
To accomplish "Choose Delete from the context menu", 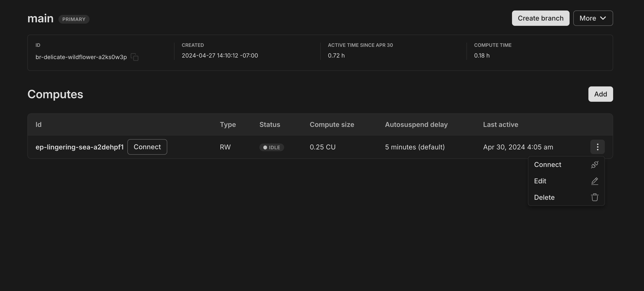I will [544, 197].
